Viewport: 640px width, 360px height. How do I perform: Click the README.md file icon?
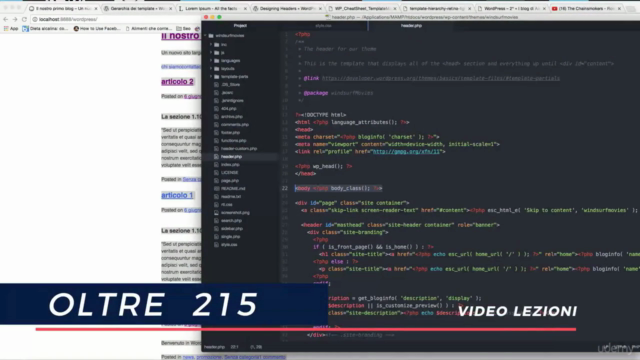tap(216, 189)
